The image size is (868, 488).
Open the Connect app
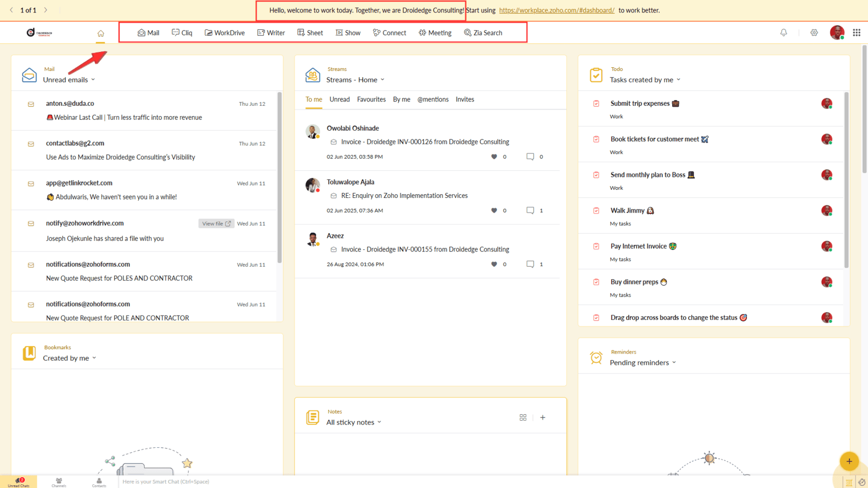(390, 33)
